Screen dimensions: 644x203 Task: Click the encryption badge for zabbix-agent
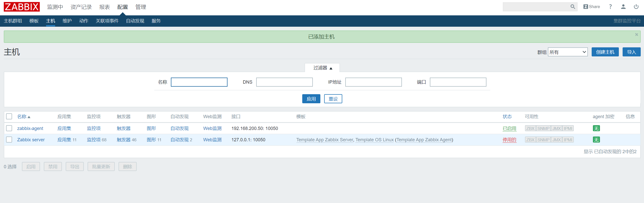point(596,128)
